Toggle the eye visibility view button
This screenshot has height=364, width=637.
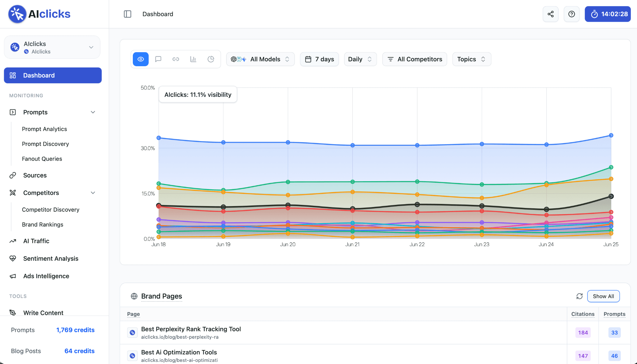tap(141, 59)
